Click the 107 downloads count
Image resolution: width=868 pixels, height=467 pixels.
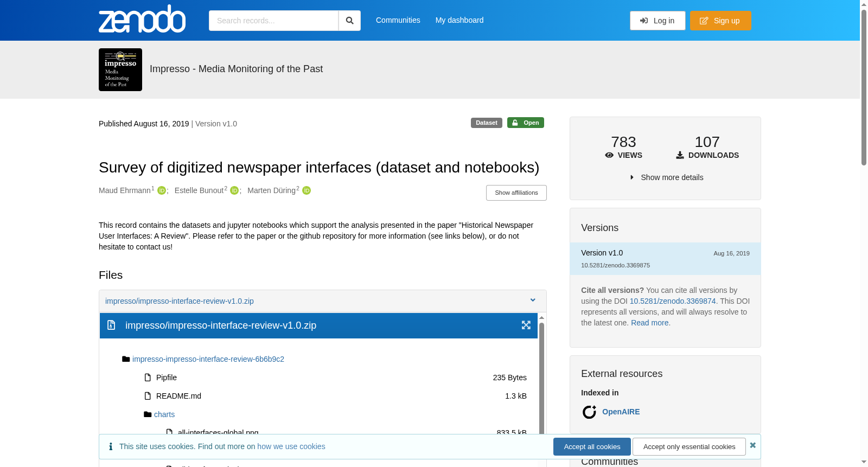[707, 142]
